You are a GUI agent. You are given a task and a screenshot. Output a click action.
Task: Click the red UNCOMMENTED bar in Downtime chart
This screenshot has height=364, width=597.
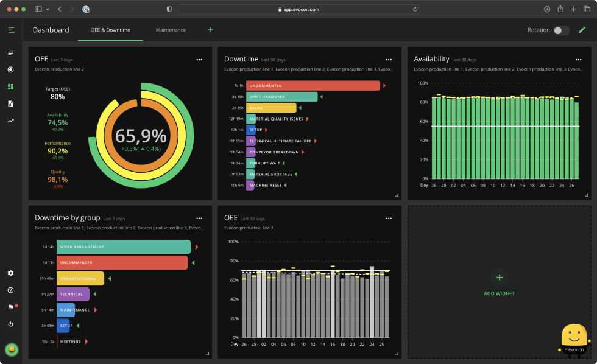[313, 86]
